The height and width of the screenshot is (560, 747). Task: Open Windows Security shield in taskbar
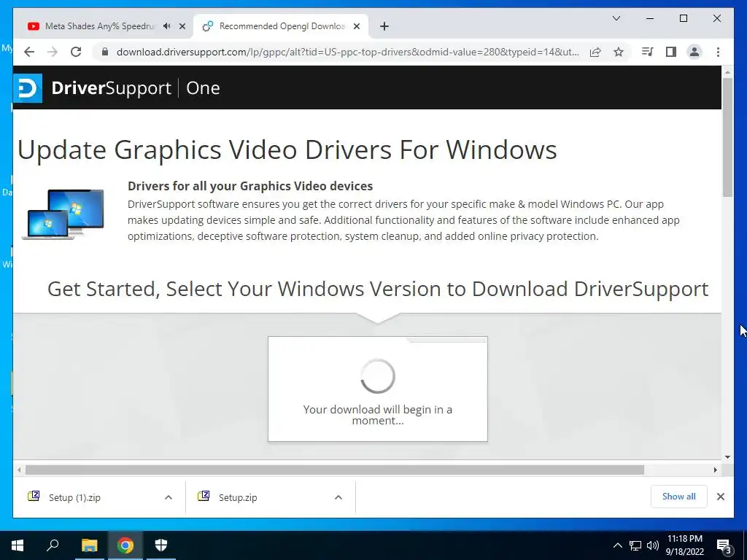click(x=161, y=545)
